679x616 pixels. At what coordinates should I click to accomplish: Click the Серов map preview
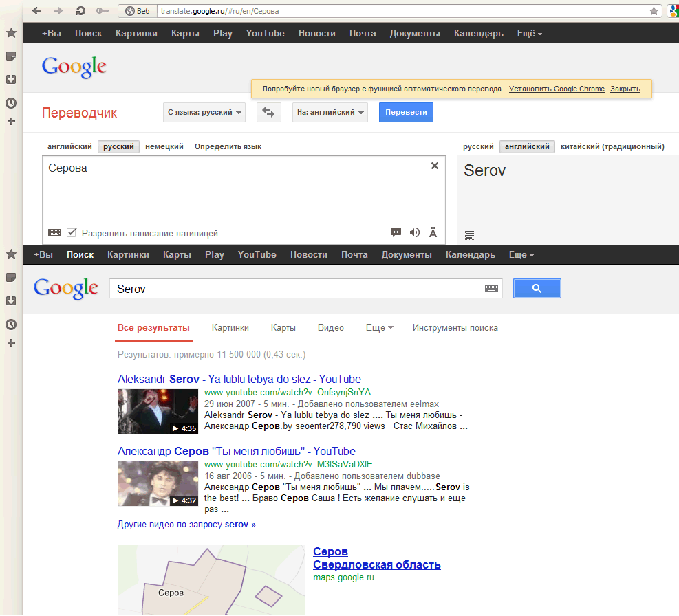point(211,580)
